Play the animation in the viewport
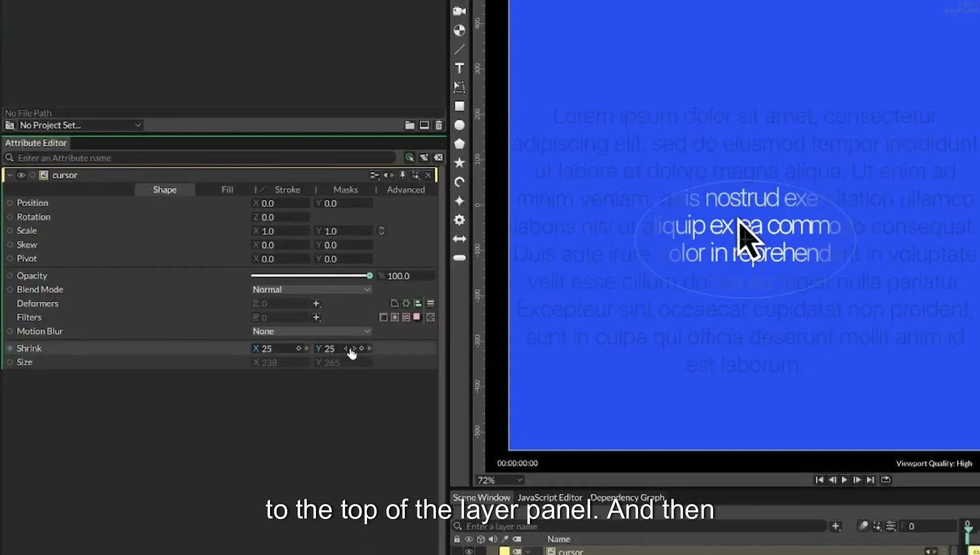Image resolution: width=980 pixels, height=555 pixels. (x=844, y=480)
